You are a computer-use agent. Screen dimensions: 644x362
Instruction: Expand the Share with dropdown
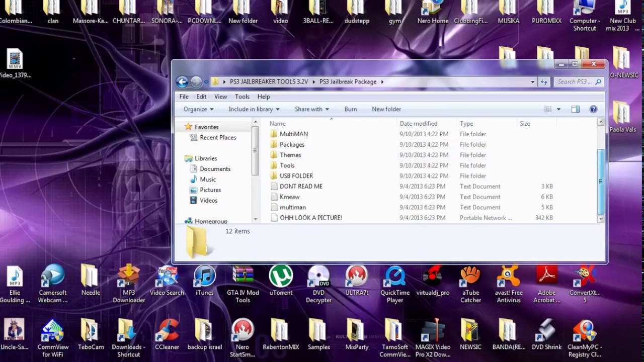[x=312, y=109]
